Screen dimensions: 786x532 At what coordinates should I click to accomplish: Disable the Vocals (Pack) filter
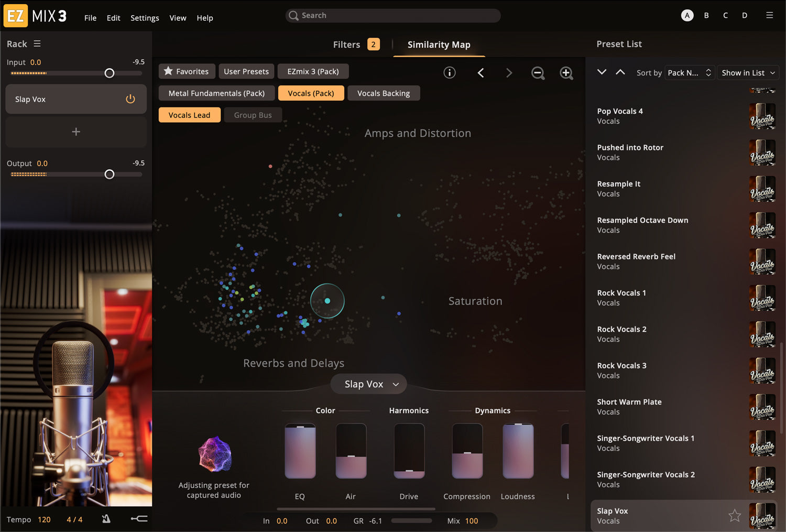tap(311, 93)
